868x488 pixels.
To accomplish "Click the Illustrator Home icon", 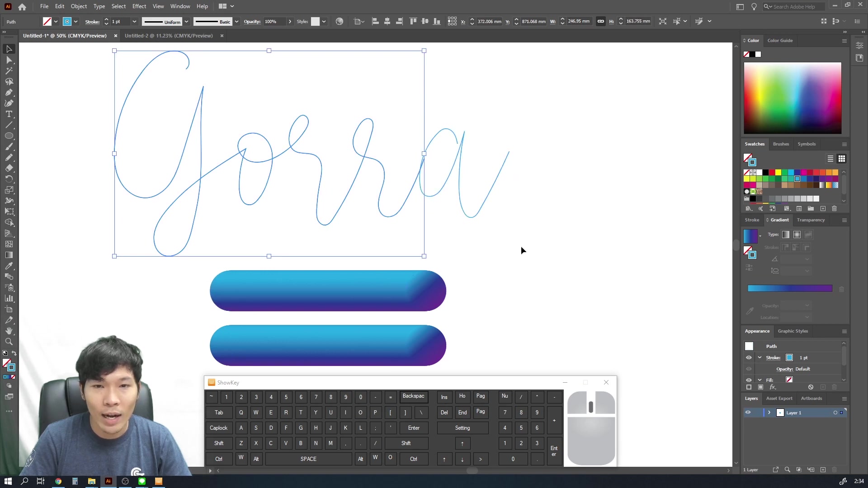I will tap(22, 6).
